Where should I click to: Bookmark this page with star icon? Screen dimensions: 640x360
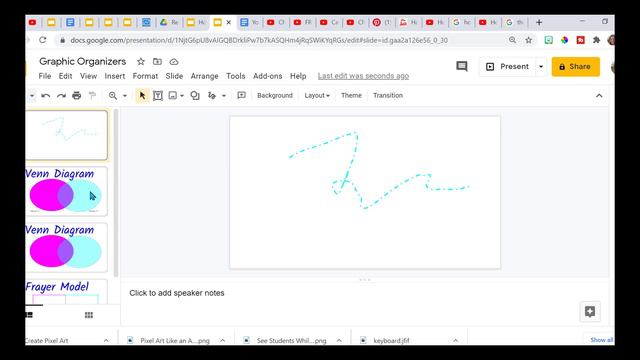[x=529, y=40]
